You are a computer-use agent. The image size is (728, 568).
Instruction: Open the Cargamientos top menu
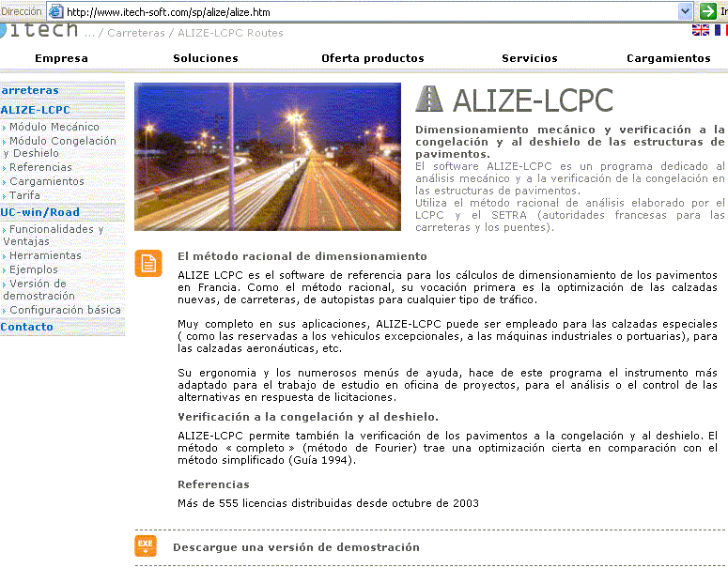coord(669,58)
